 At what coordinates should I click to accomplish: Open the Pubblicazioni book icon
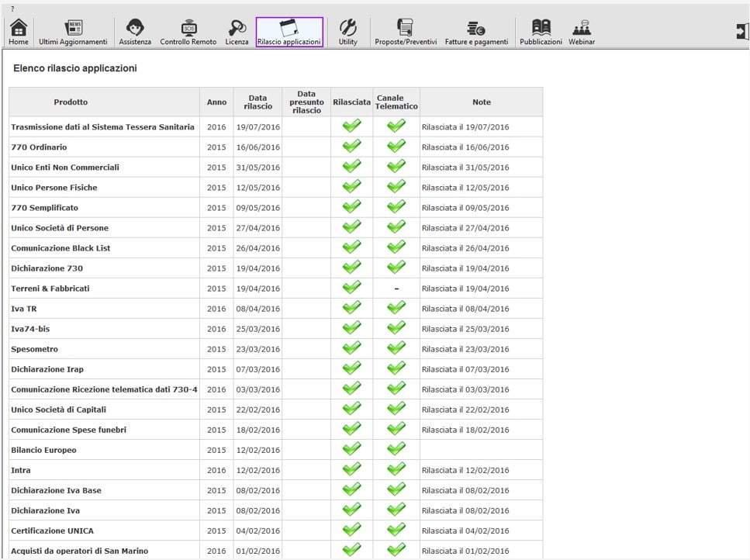click(x=541, y=32)
